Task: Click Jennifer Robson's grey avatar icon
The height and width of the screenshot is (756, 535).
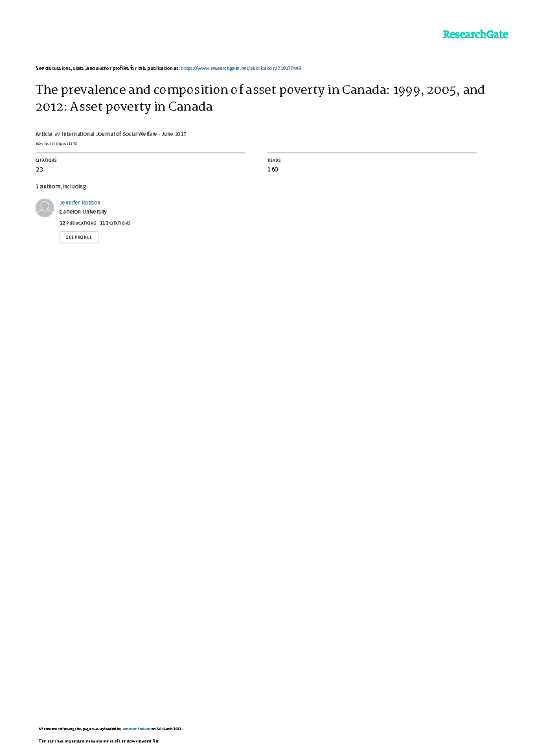Action: 45,208
